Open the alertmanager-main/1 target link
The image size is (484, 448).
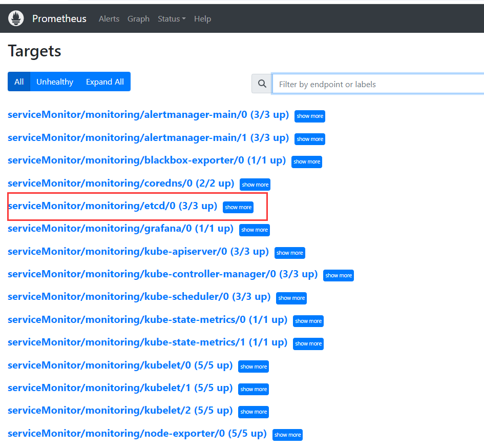pos(148,137)
